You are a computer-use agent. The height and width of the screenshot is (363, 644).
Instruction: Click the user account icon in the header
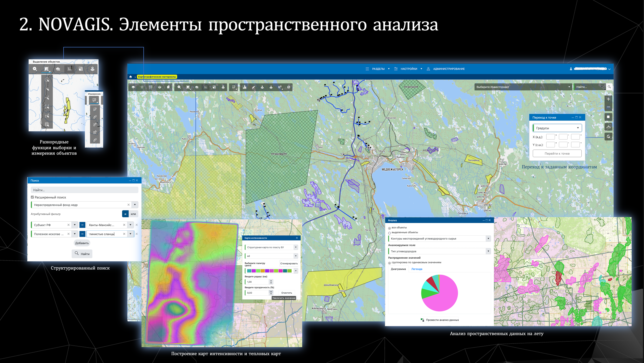[x=571, y=69]
